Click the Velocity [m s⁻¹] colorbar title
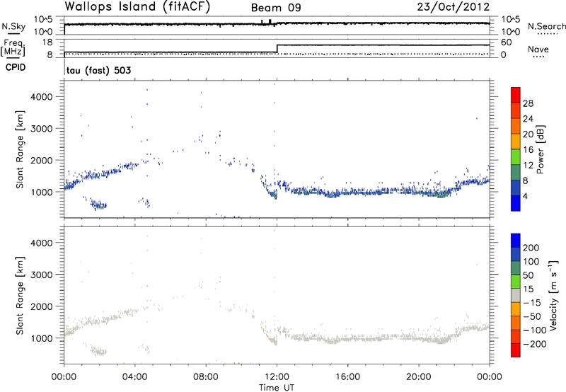This screenshot has height=392, width=566. pyautogui.click(x=553, y=295)
